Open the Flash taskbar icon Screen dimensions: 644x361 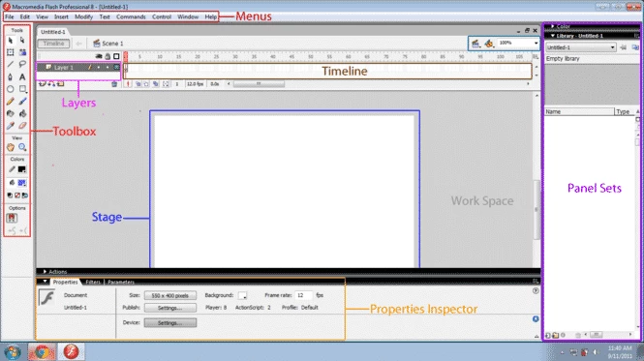(71, 352)
